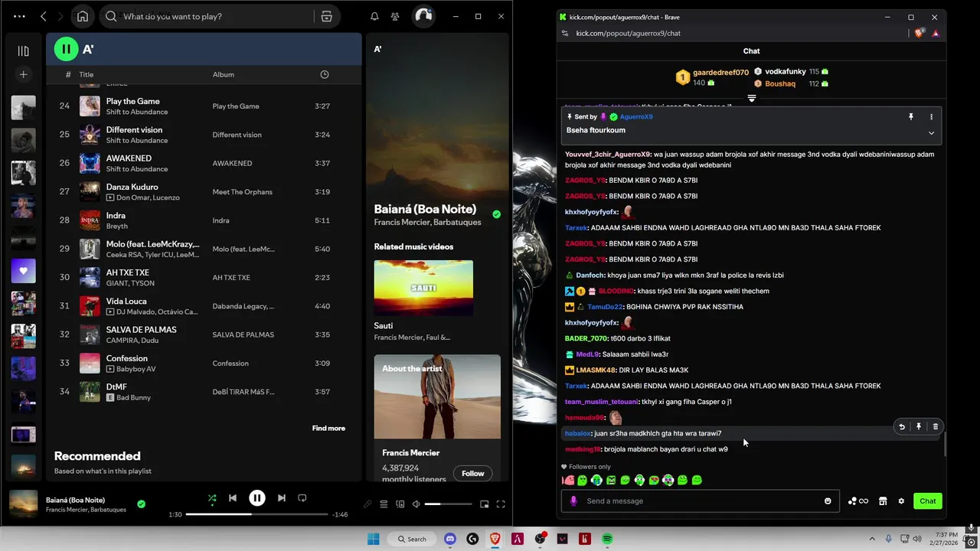Open connect to a device icon
Viewport: 980px width, 551px height.
pos(400,504)
